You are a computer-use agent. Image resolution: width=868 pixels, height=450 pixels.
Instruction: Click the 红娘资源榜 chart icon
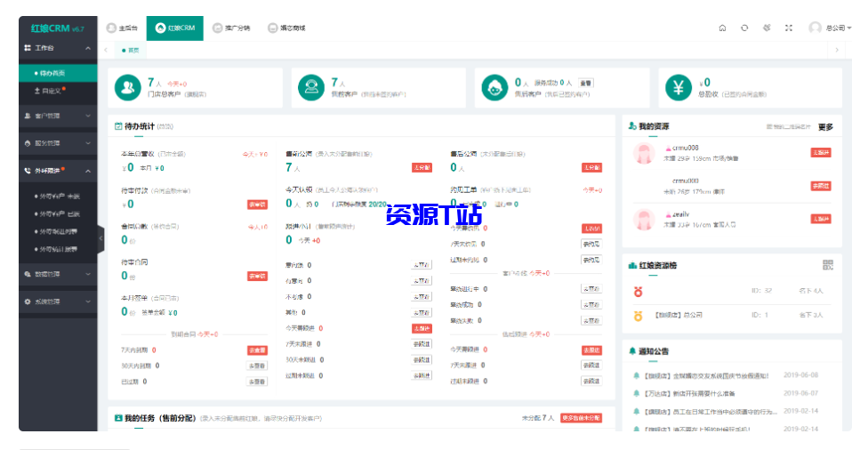pos(632,265)
